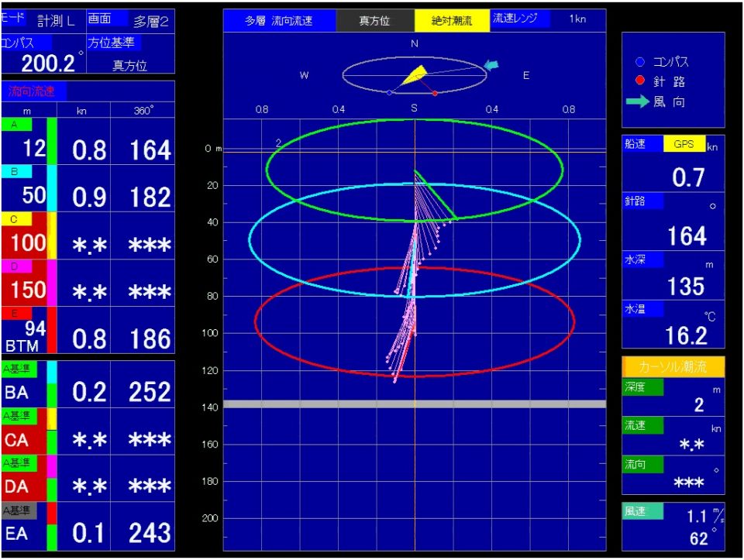Image resolution: width=744 pixels, height=560 pixels.
Task: Open the 画面 多層2 screen selector
Action: tap(129, 19)
